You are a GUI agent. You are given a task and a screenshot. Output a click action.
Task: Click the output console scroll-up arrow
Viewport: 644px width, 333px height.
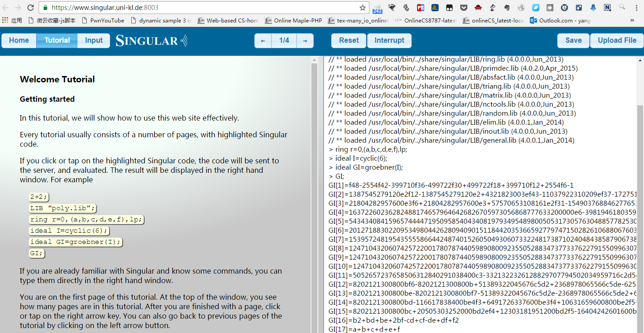640,60
